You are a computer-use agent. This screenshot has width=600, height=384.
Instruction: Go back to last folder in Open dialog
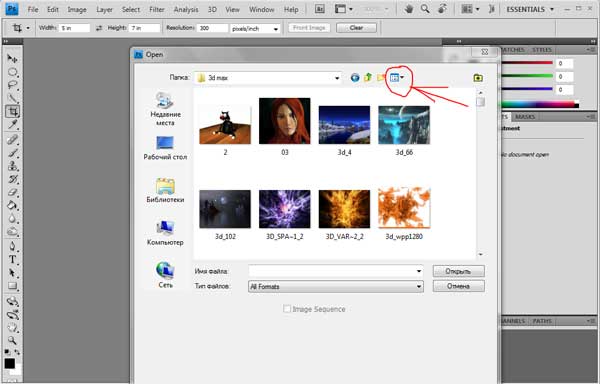(x=355, y=78)
